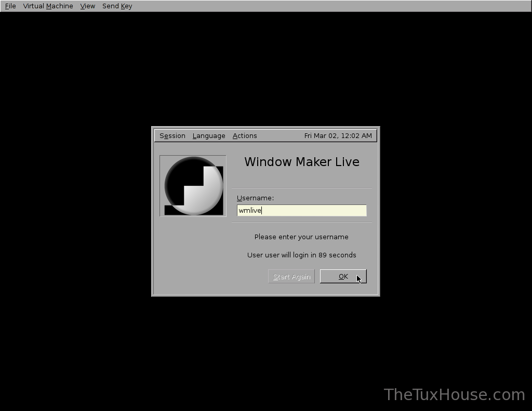Click the 'User user will login' countdown text

pyautogui.click(x=302, y=255)
